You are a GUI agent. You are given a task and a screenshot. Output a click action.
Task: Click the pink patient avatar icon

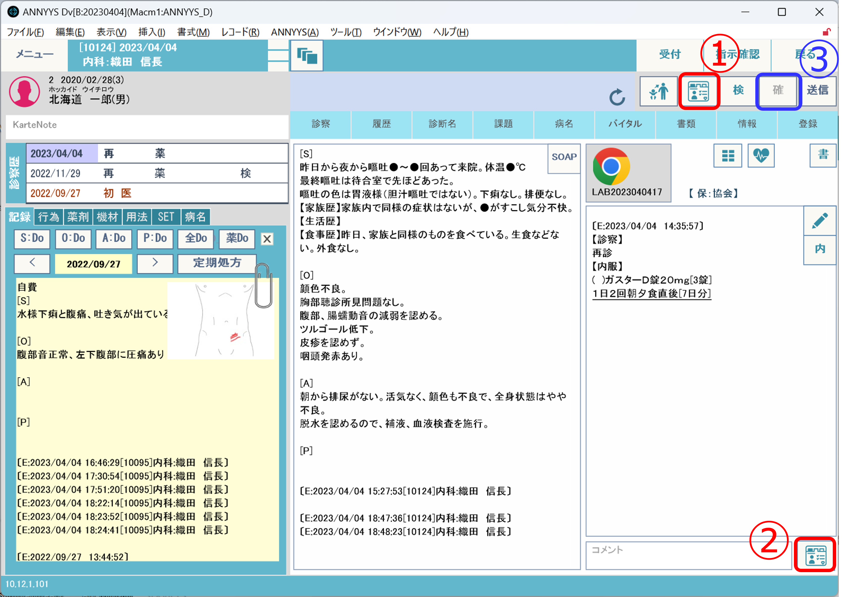(x=24, y=92)
